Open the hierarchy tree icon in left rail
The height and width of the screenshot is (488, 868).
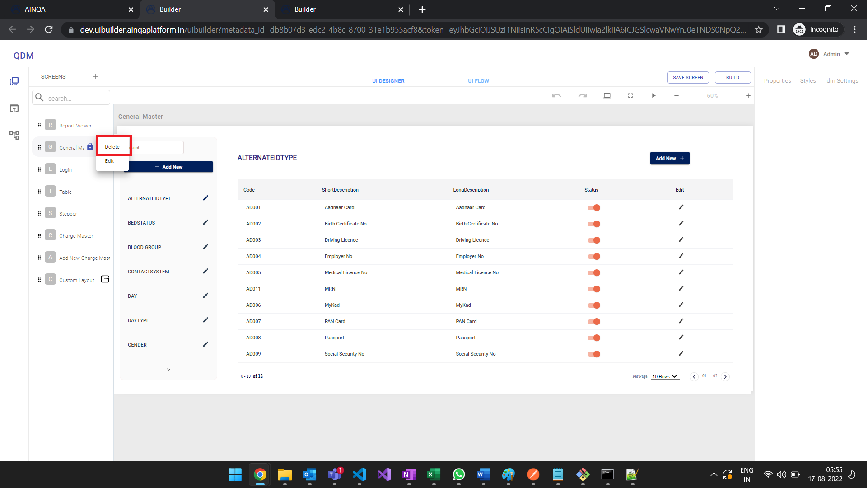[14, 135]
